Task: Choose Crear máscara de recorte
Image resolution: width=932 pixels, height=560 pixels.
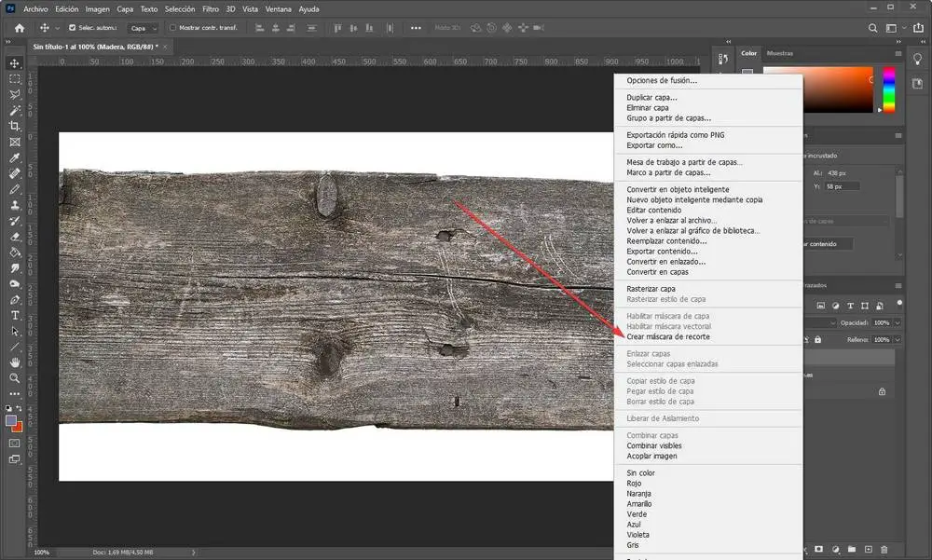Action: pos(667,336)
